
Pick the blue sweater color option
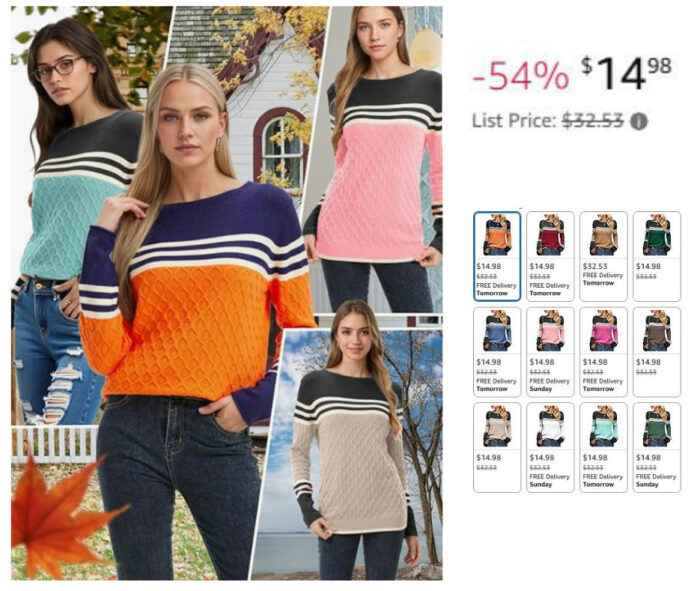tap(497, 352)
